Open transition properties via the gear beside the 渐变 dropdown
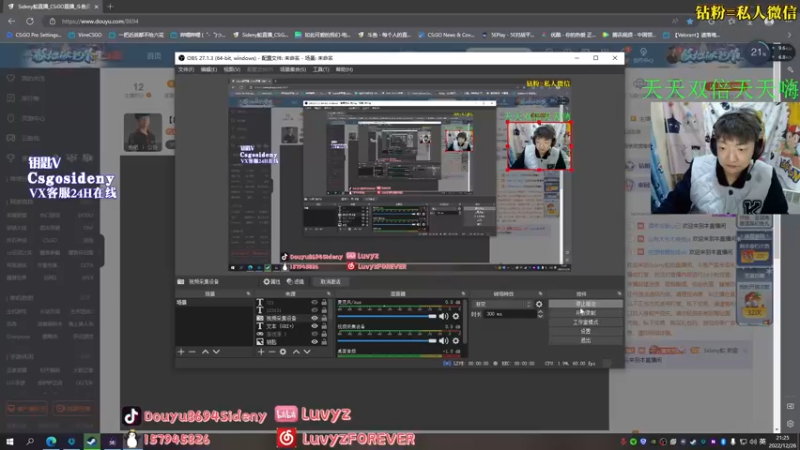Image resolution: width=800 pixels, height=450 pixels. (539, 304)
